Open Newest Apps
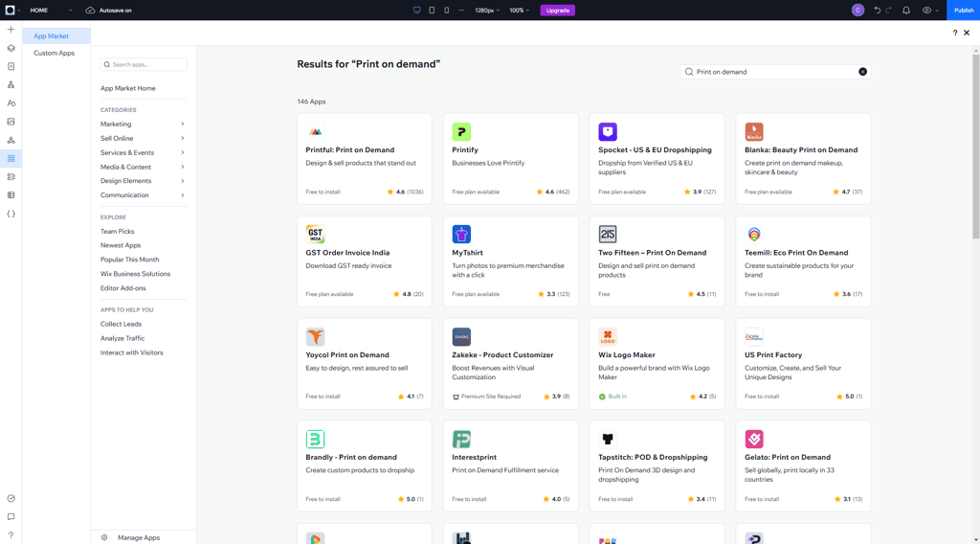Image resolution: width=980 pixels, height=544 pixels. [121, 245]
